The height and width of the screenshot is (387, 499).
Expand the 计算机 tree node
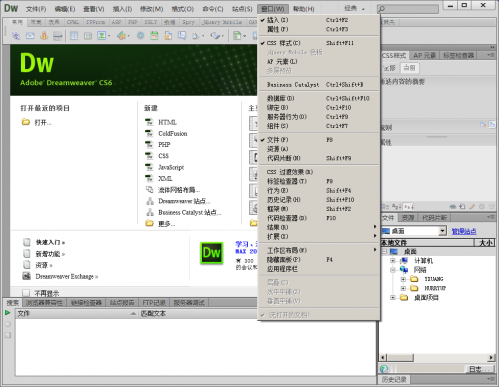[x=393, y=260]
